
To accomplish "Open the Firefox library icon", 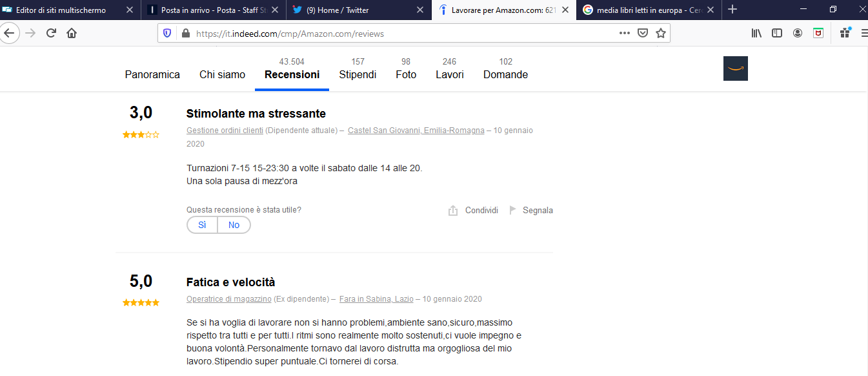I will [756, 33].
